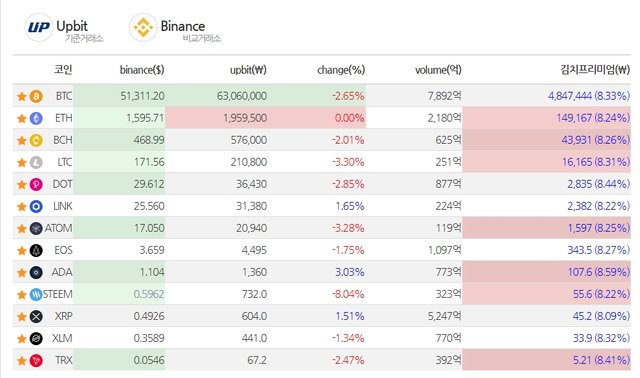Select the LTC ticker label

[x=64, y=162]
